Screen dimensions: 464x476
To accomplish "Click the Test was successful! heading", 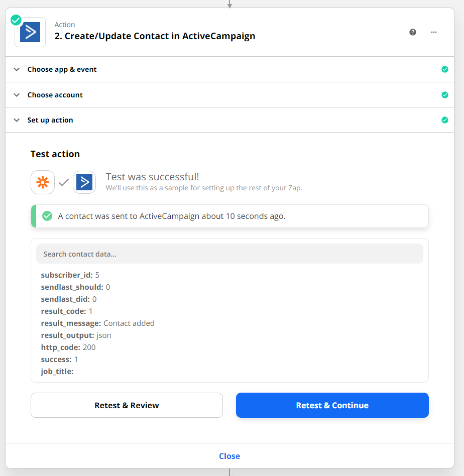I will pyautogui.click(x=153, y=177).
